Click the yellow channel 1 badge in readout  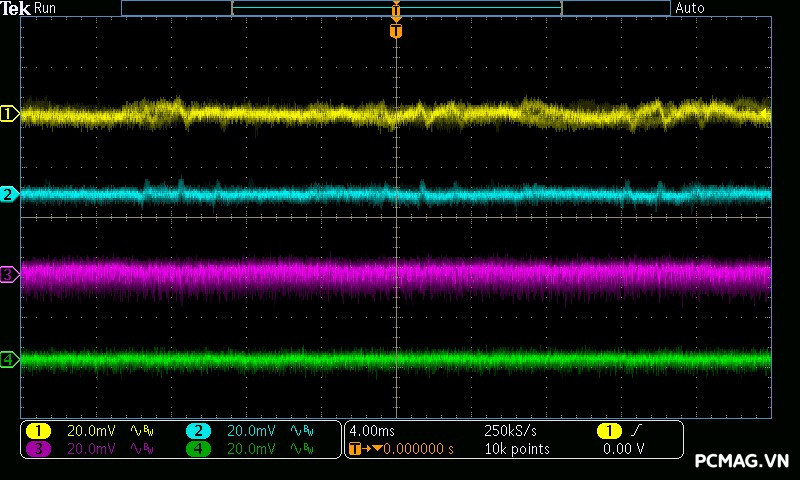tap(38, 431)
